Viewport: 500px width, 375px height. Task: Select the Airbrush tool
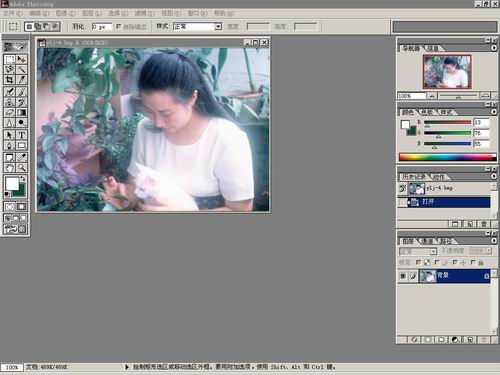pyautogui.click(x=9, y=92)
